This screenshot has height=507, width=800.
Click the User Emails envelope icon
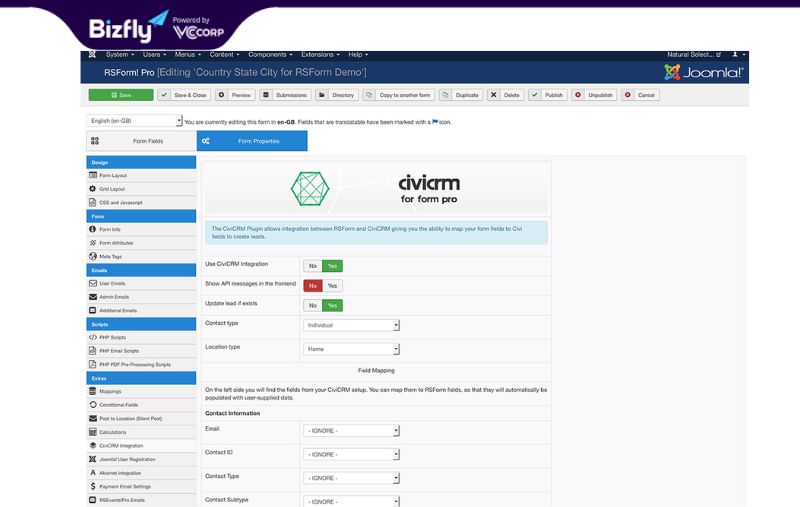click(93, 283)
